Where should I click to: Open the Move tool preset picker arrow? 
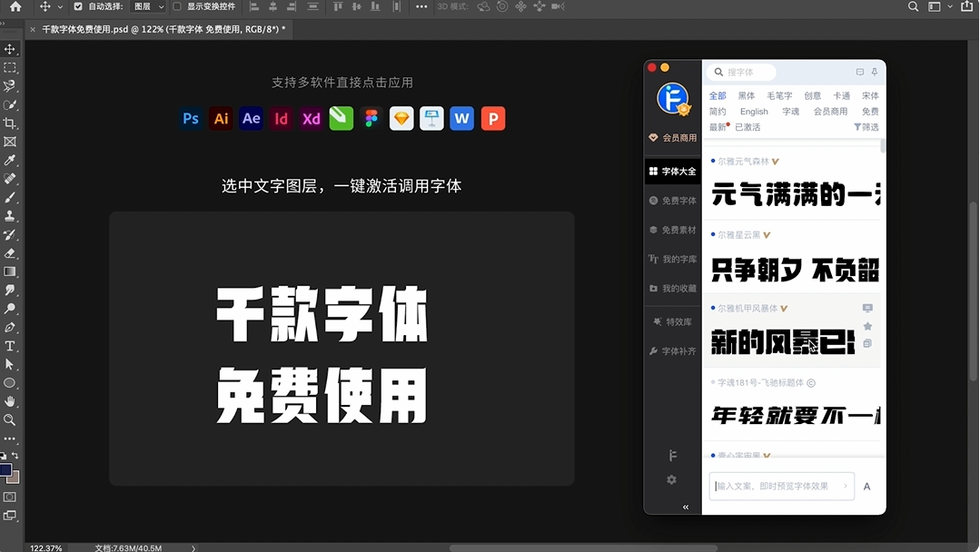[x=60, y=7]
